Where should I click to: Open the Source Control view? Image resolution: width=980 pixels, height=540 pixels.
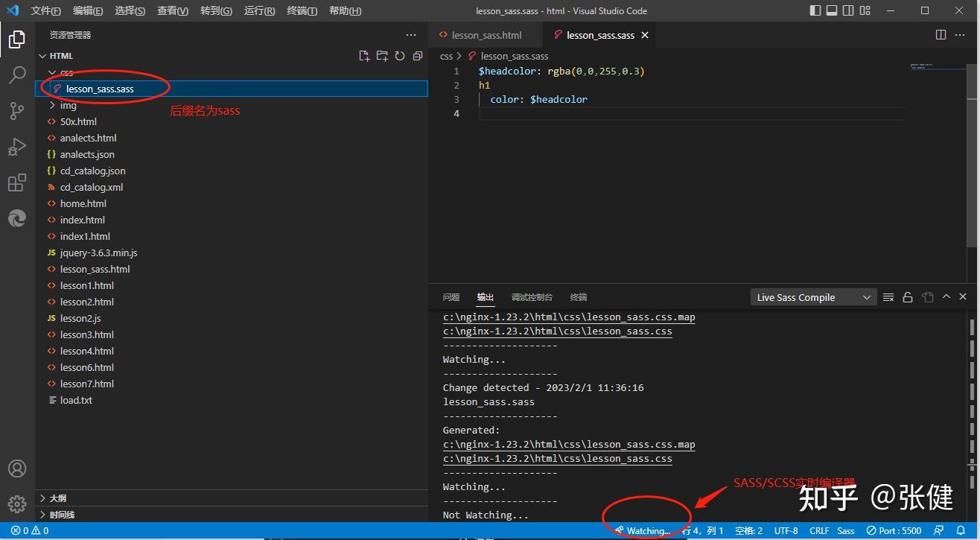pos(16,111)
